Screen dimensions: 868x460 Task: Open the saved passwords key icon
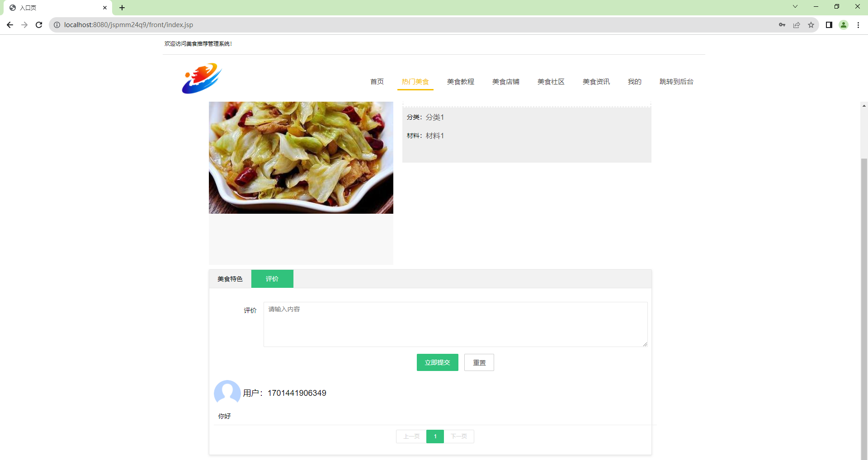(782, 25)
